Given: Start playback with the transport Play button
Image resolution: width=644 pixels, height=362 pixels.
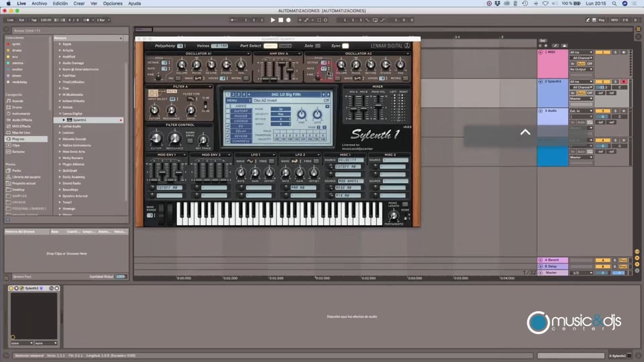Looking at the screenshot, I should (x=273, y=19).
